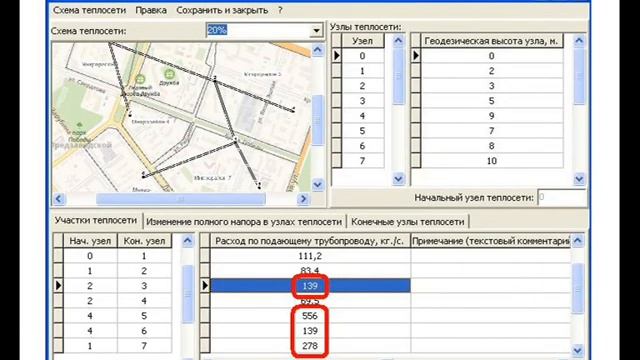Switch to Изменение полного напора tab
Viewport: 640px width, 360px height.
point(244,222)
